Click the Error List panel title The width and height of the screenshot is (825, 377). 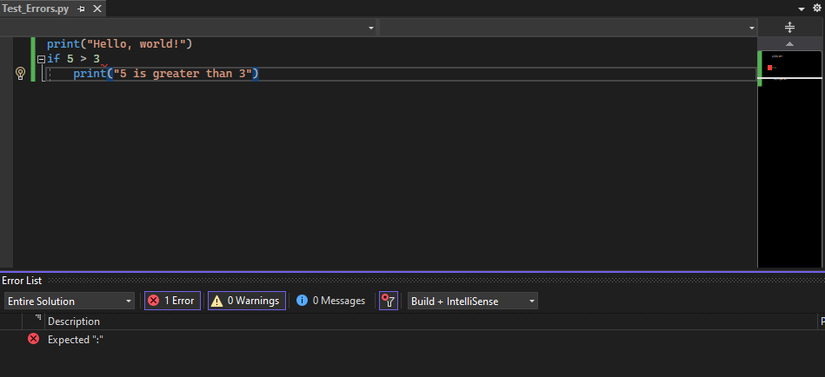click(22, 280)
